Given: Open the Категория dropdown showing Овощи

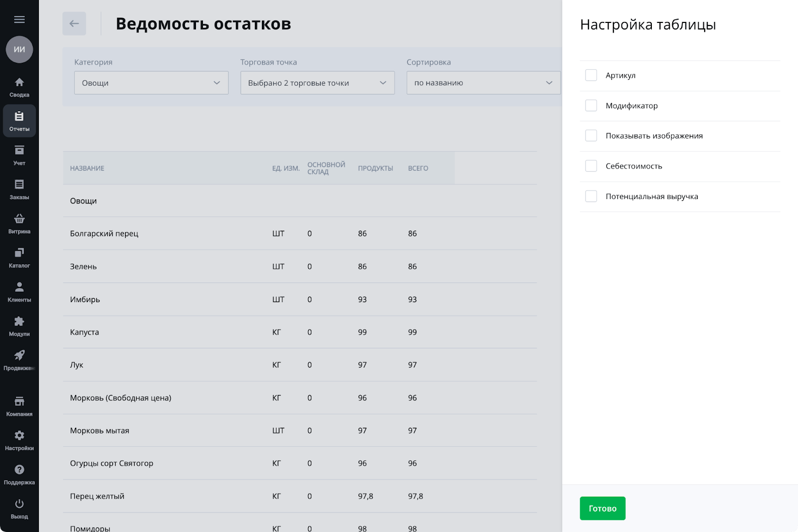Looking at the screenshot, I should point(151,83).
